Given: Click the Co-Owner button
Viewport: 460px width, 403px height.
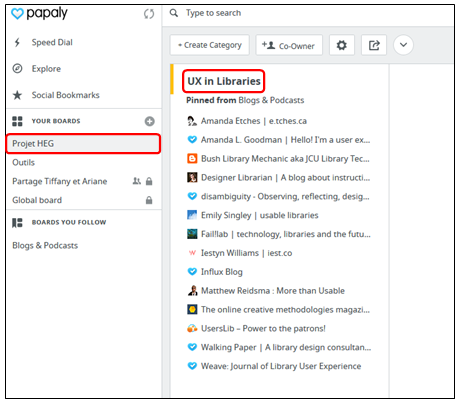Looking at the screenshot, I should click(289, 45).
